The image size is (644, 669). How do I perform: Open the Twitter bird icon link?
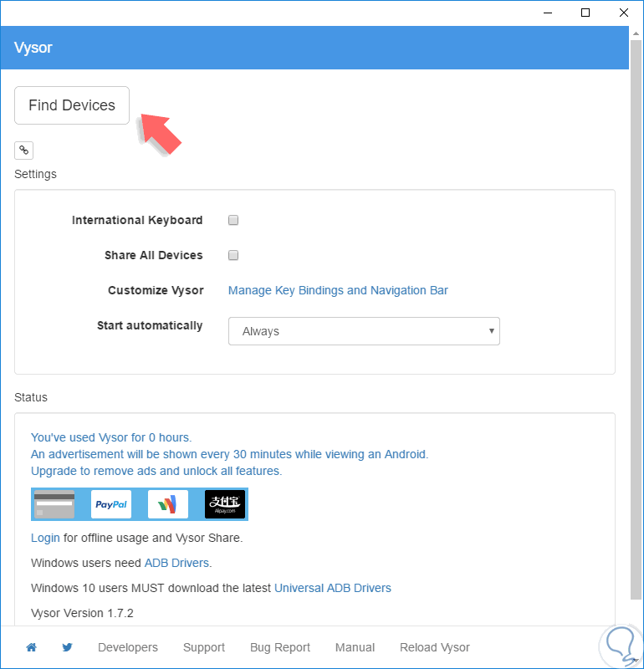[67, 647]
